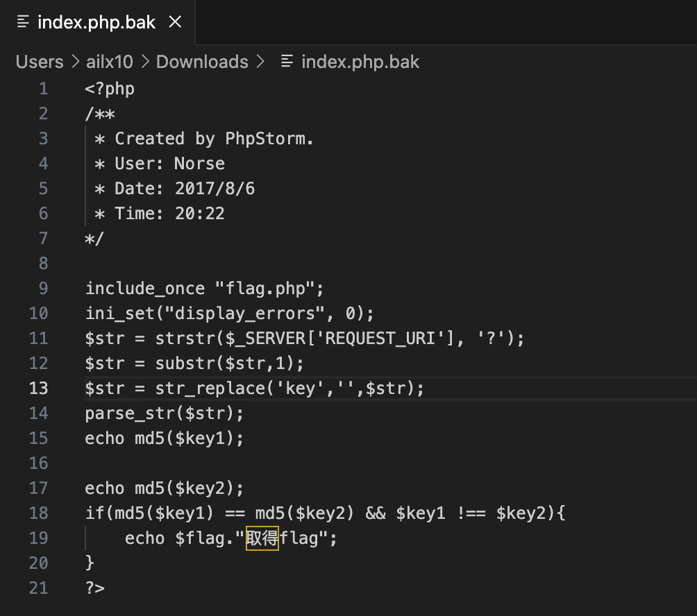Click the file icon in the index.php.bak tab
Image resolution: width=697 pixels, height=616 pixels.
click(x=23, y=22)
